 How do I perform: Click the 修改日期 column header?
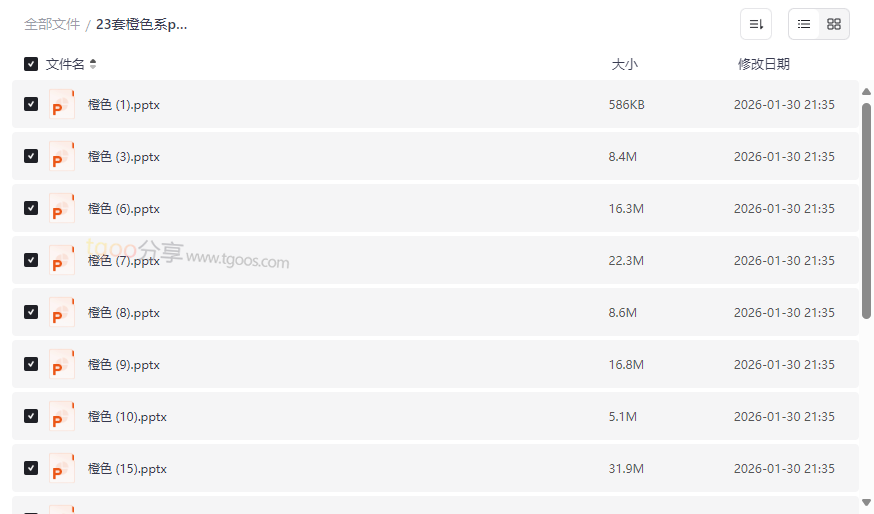click(764, 64)
